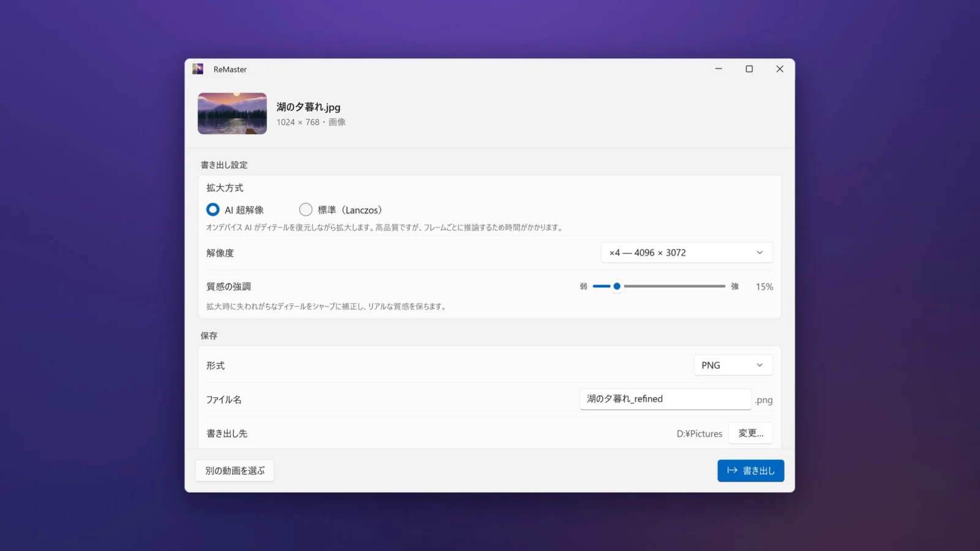
Task: Click the ファイル名 text field
Action: pyautogui.click(x=665, y=399)
